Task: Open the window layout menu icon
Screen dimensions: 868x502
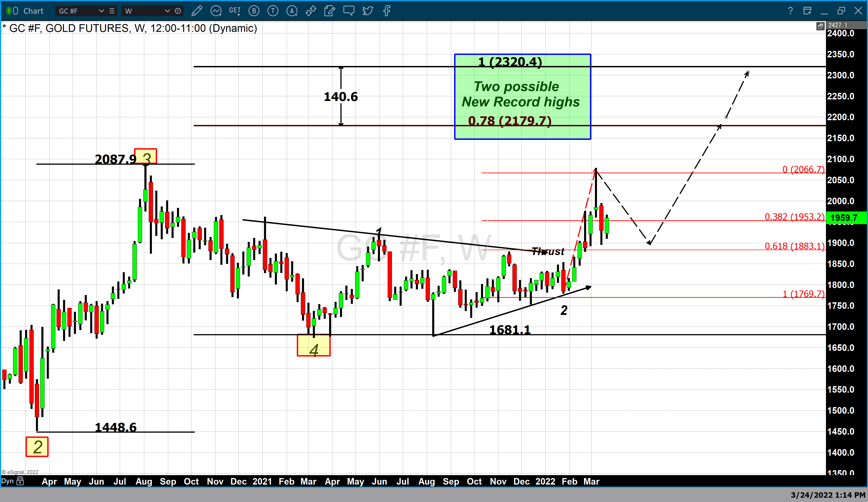Action: (x=807, y=11)
